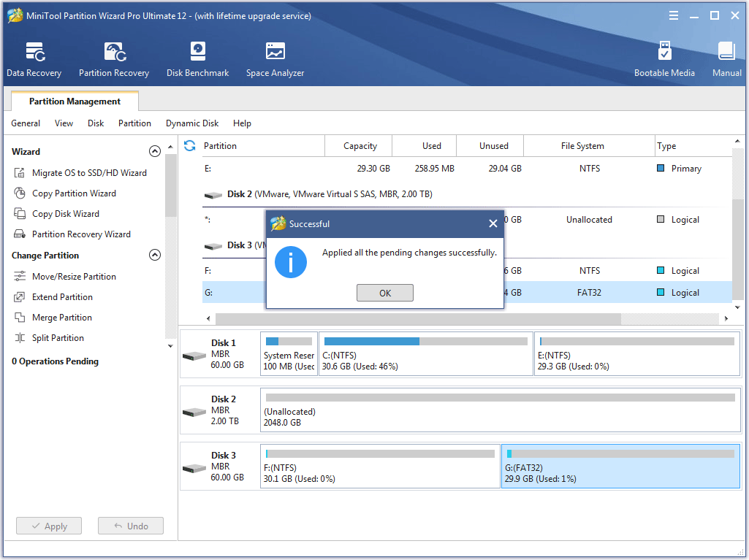Choose the Move/Resize Partition action
Image resolution: width=749 pixels, height=560 pixels.
[74, 277]
